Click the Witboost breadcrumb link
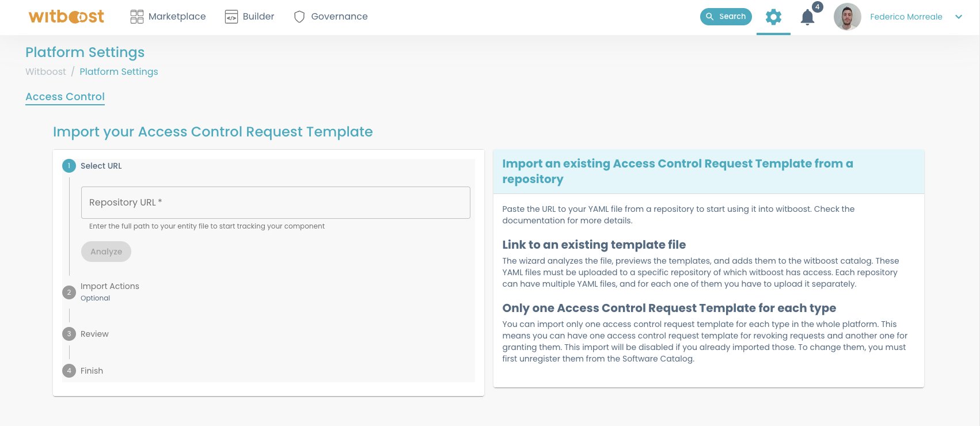Image resolution: width=980 pixels, height=426 pixels. [x=45, y=71]
